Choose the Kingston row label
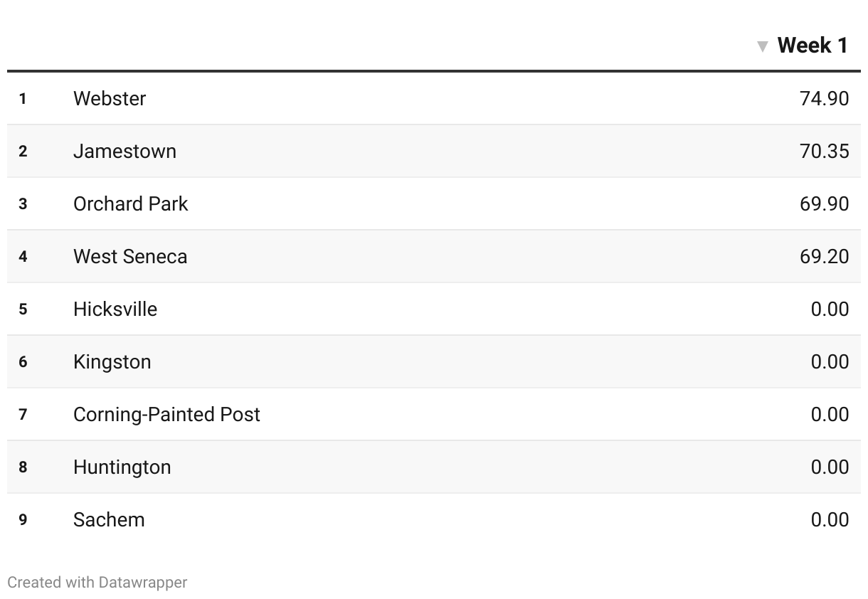This screenshot has height=599, width=868. [x=112, y=361]
